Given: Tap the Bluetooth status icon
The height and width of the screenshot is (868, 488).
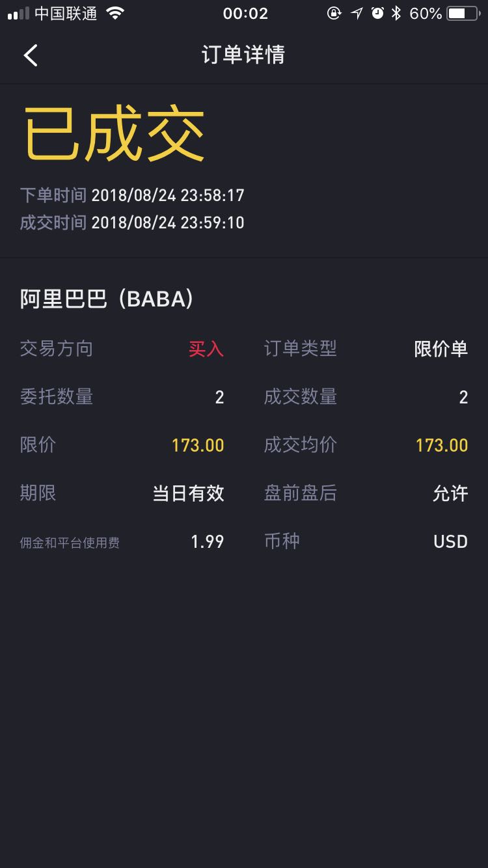Looking at the screenshot, I should (396, 13).
